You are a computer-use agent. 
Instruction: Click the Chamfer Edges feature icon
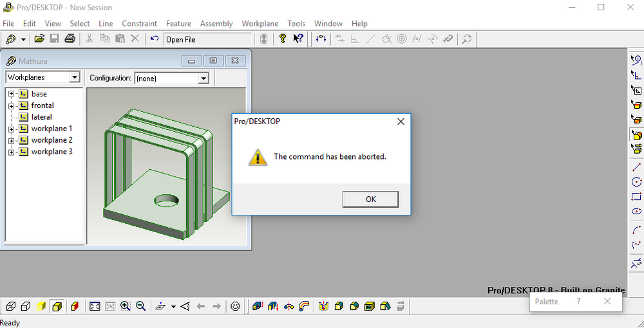point(354,306)
